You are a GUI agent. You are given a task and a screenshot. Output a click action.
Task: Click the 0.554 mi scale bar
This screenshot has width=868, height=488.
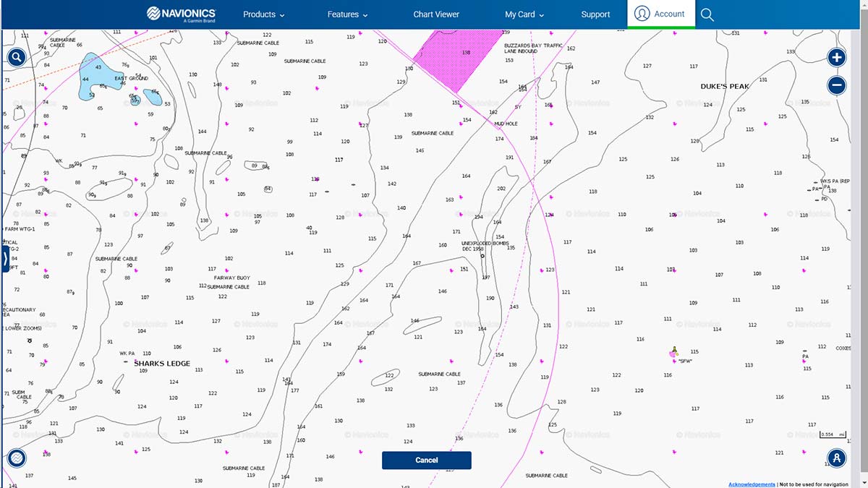coord(834,435)
